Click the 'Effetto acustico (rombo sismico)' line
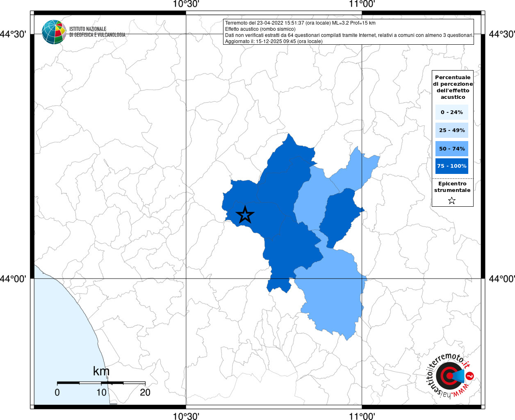The width and height of the screenshot is (515, 420). 260,29
